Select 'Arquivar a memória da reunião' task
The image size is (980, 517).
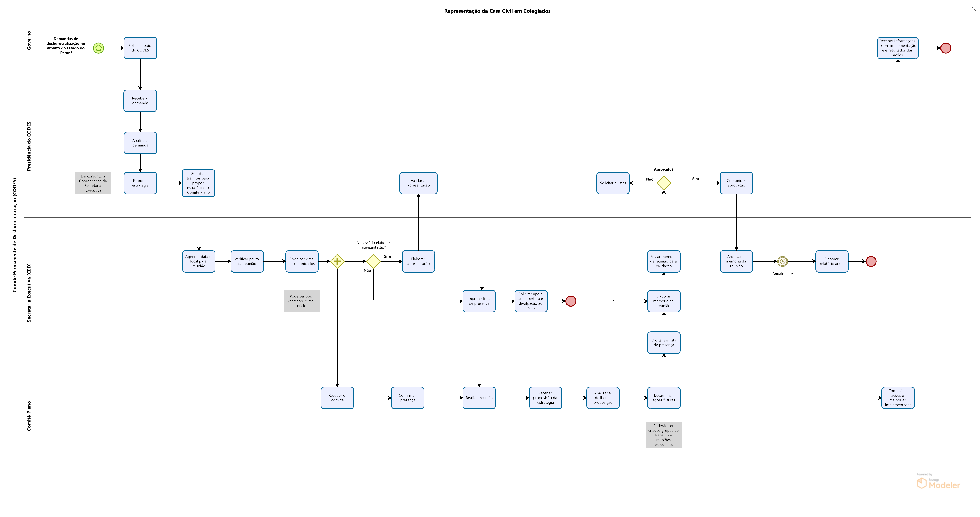click(736, 261)
